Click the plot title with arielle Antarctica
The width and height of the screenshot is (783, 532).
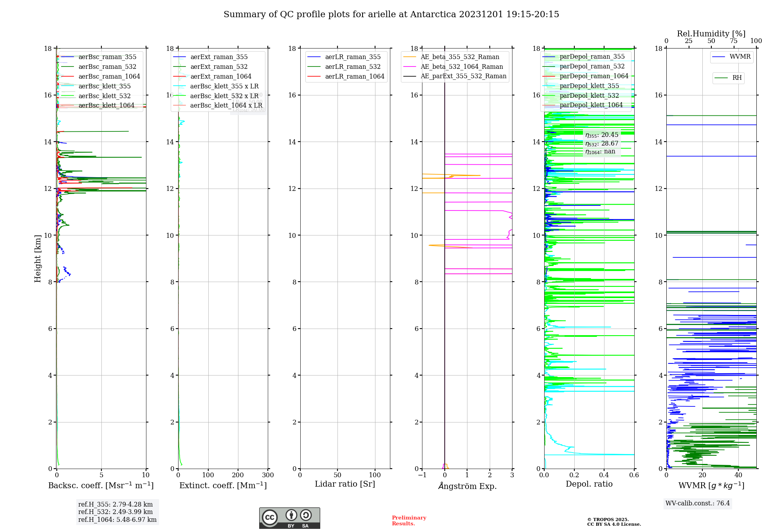[x=391, y=14]
